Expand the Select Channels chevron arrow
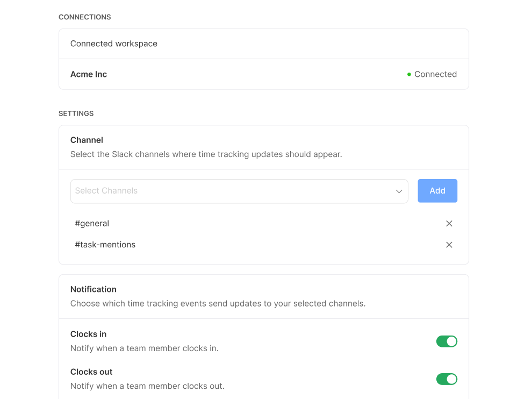This screenshot has width=532, height=399. 399,191
